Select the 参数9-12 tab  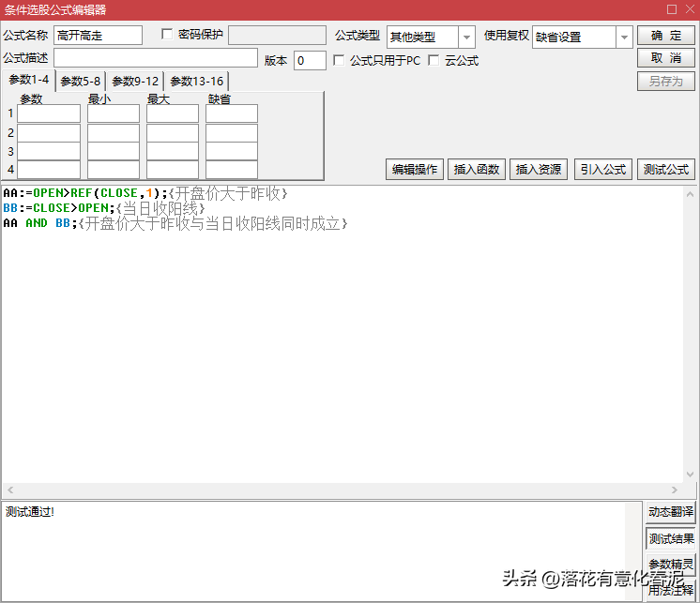click(135, 82)
